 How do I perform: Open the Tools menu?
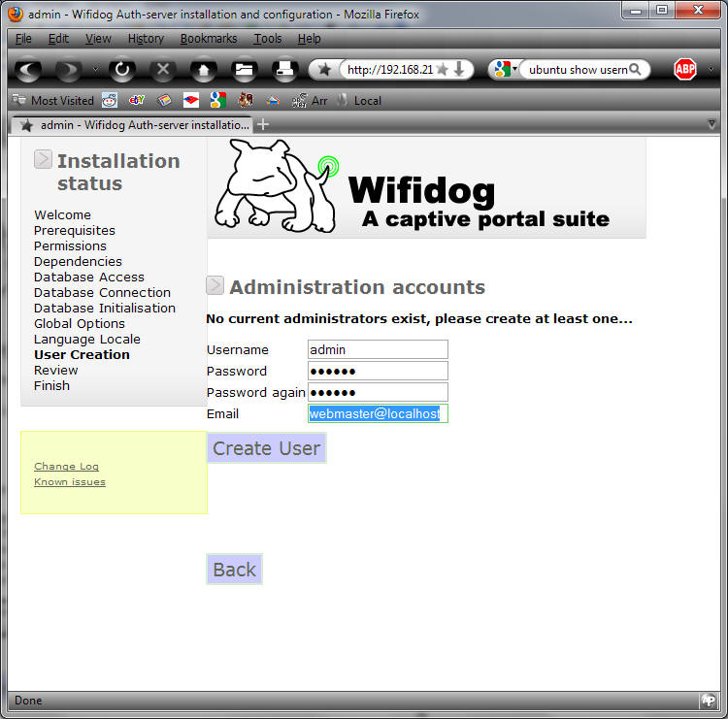coord(268,39)
